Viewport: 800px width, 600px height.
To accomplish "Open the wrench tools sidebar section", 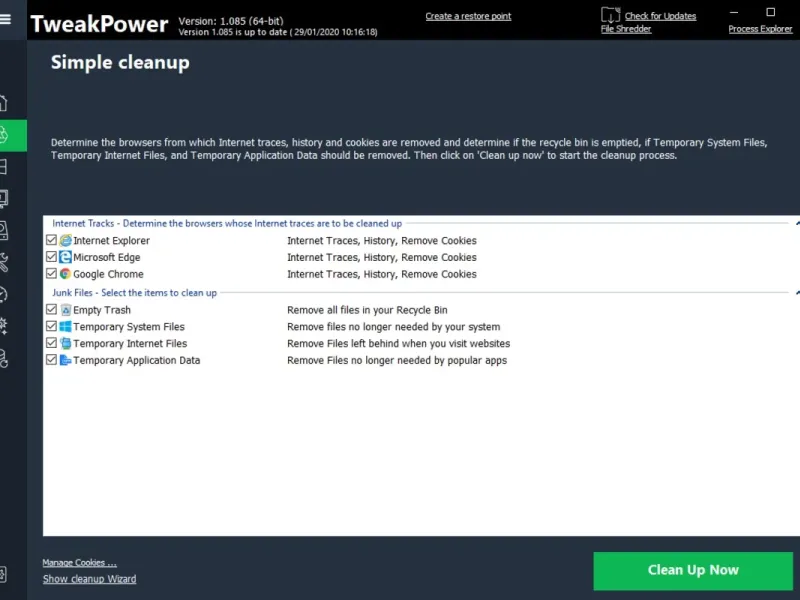I will (4, 262).
